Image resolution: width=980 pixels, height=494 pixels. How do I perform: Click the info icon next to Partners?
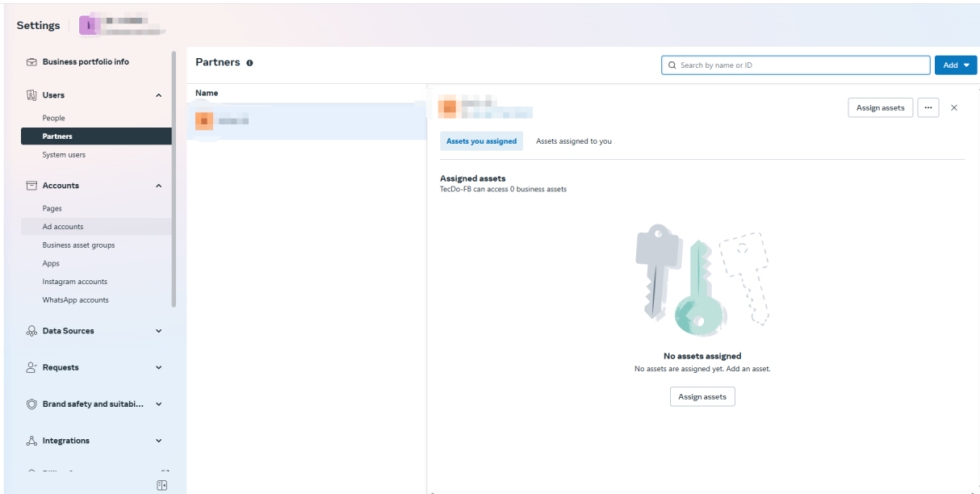coord(249,63)
